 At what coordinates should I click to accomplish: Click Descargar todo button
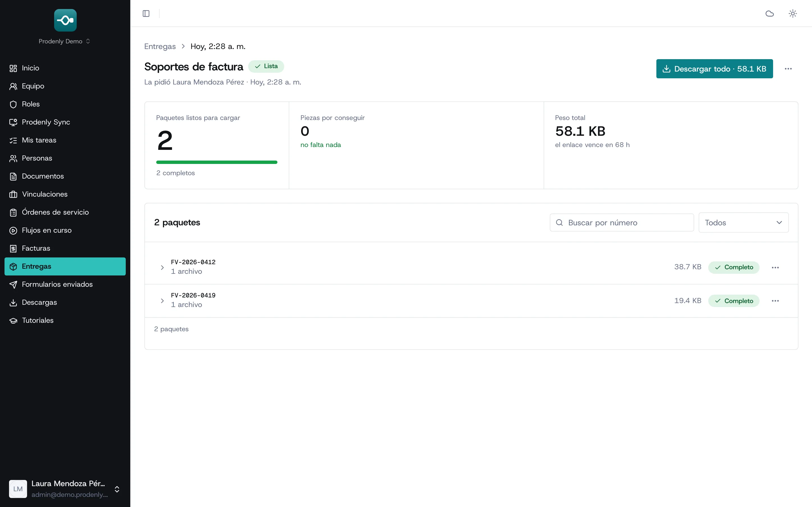[714, 69]
